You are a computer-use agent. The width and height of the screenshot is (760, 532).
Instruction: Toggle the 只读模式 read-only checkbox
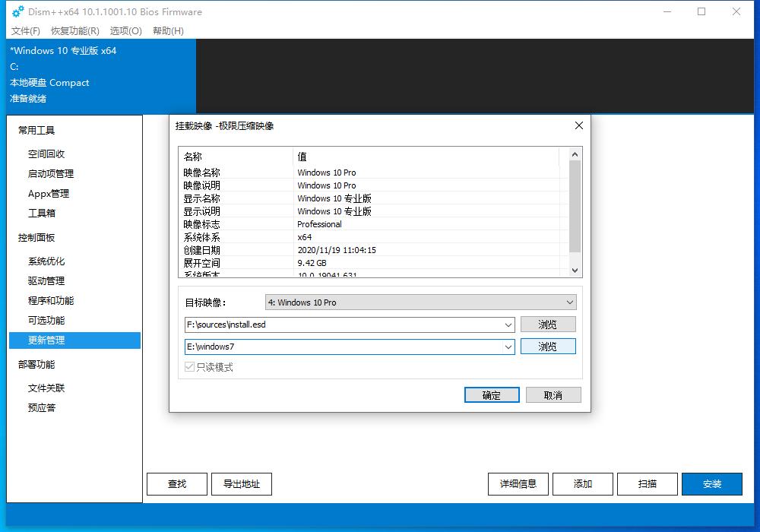[x=188, y=367]
